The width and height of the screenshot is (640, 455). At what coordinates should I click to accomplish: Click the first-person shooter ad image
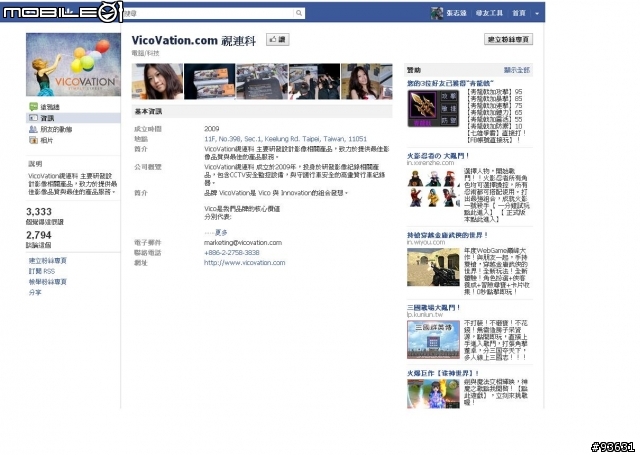433,267
